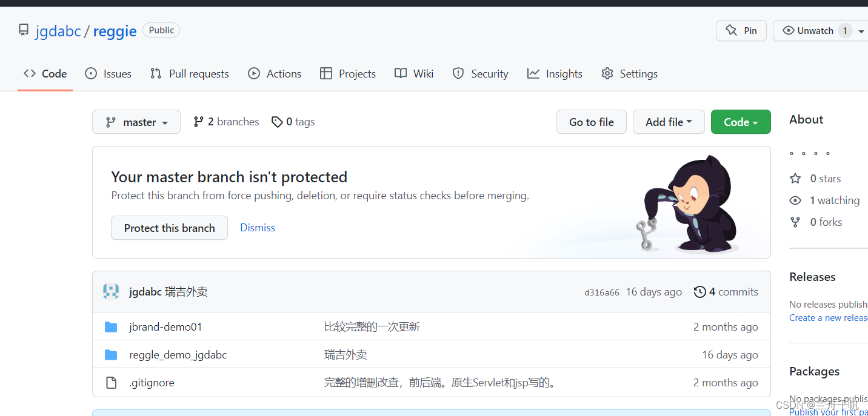Screen dimensions: 868x416
Task: Click the Pull requests merge icon
Action: pos(156,73)
